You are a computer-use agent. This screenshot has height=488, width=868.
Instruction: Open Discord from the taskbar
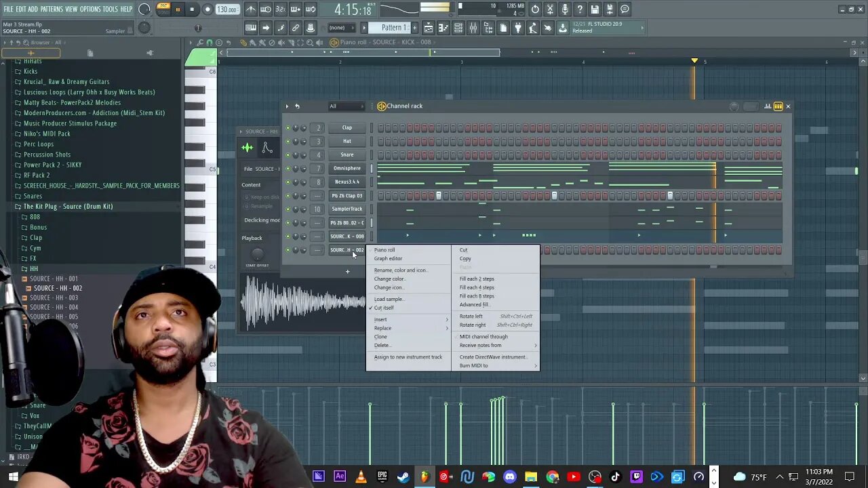coord(510,476)
